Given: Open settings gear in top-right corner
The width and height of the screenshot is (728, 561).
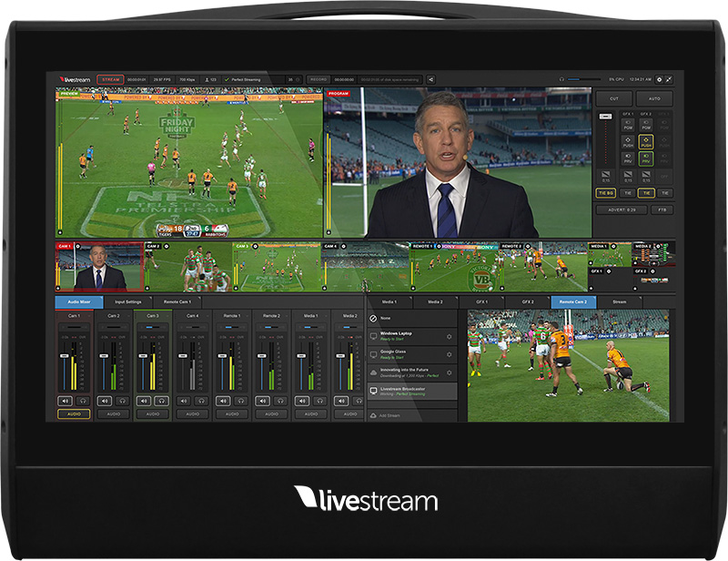Looking at the screenshot, I should [659, 79].
